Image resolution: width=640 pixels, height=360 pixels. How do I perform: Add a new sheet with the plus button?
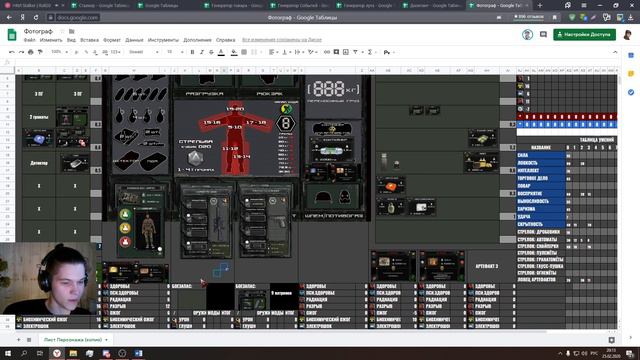pos(18,340)
